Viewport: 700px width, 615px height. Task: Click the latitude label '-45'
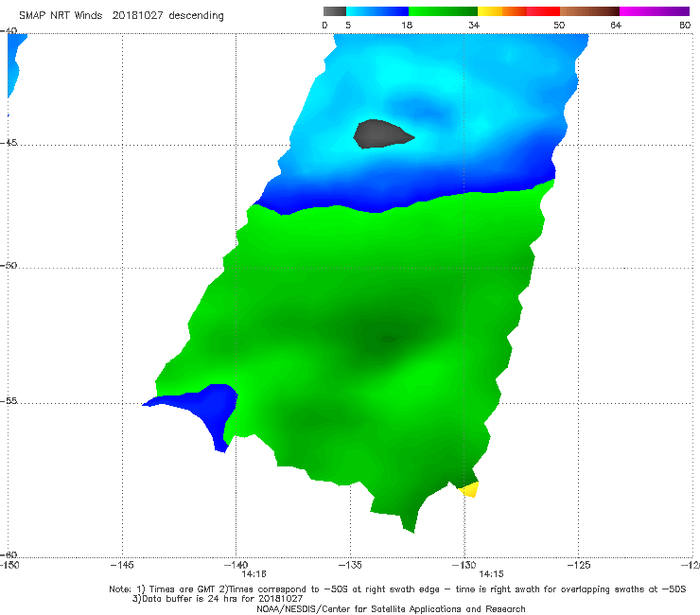coord(9,143)
